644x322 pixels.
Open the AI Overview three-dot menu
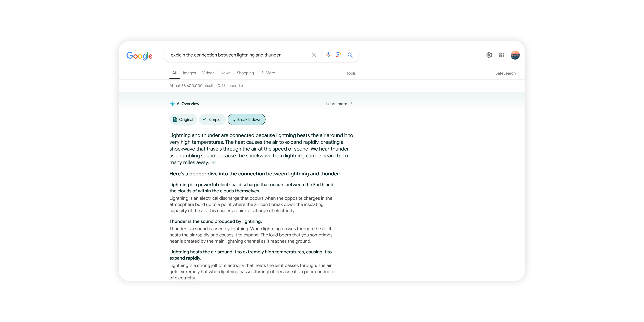(x=351, y=104)
